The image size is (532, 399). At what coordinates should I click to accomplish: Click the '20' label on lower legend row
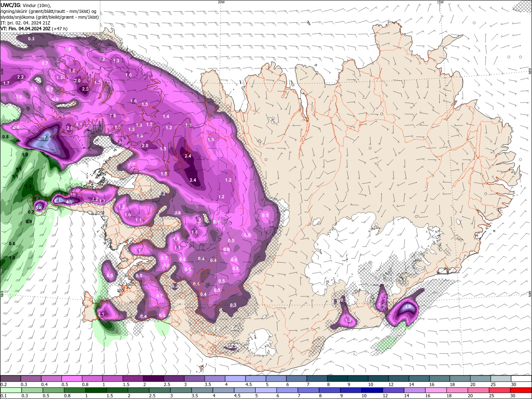coord(470,396)
